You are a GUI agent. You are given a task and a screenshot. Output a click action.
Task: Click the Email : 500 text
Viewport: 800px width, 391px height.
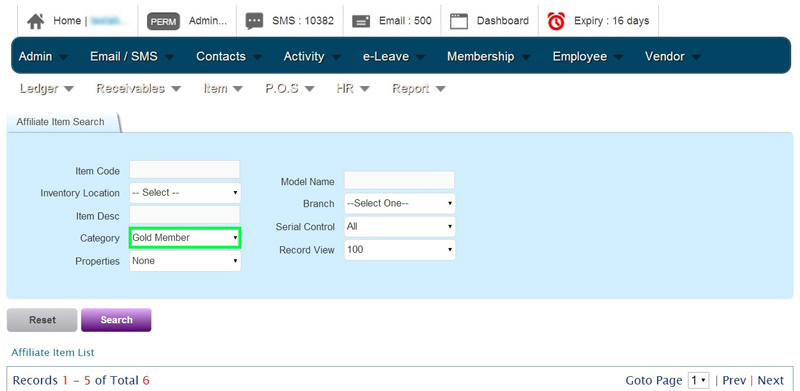(405, 21)
